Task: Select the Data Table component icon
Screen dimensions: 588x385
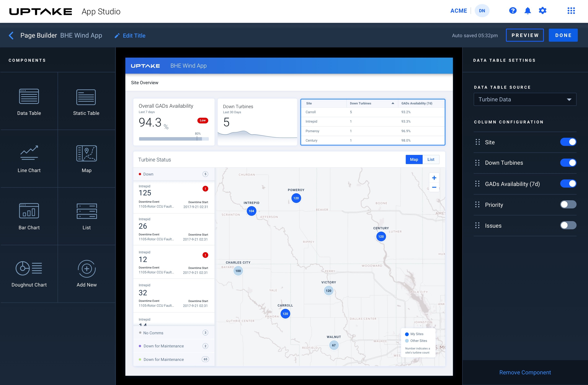Action: tap(29, 96)
